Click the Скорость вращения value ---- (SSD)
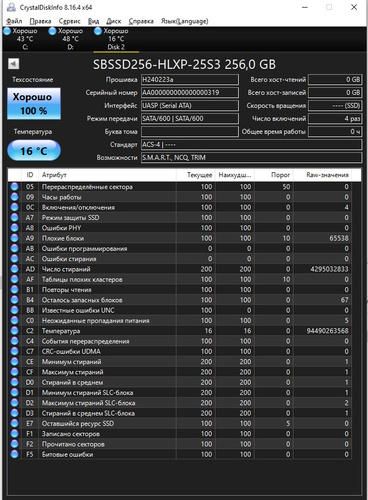 (335, 106)
